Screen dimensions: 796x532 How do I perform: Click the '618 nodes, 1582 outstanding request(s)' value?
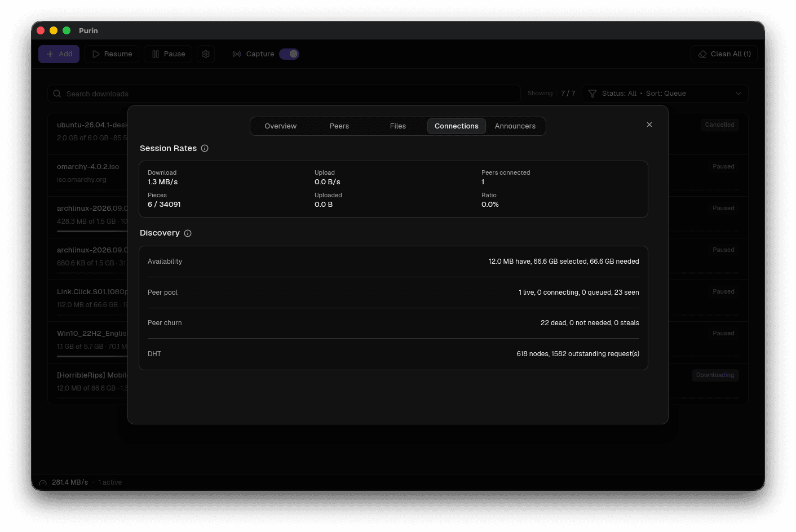[578, 354]
